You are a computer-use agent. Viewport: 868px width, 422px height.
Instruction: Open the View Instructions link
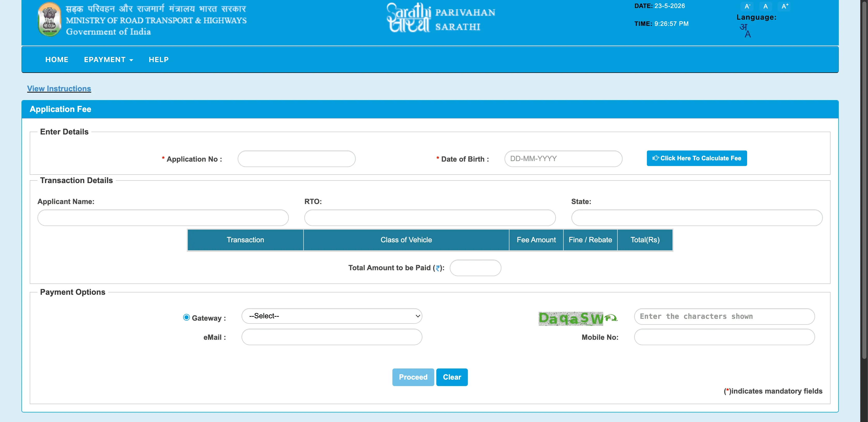pyautogui.click(x=59, y=88)
